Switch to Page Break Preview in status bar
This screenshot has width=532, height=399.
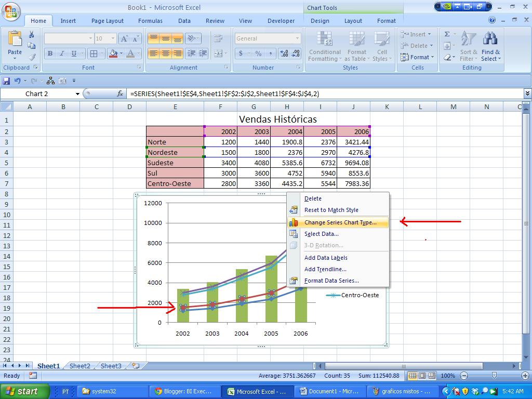coord(432,376)
